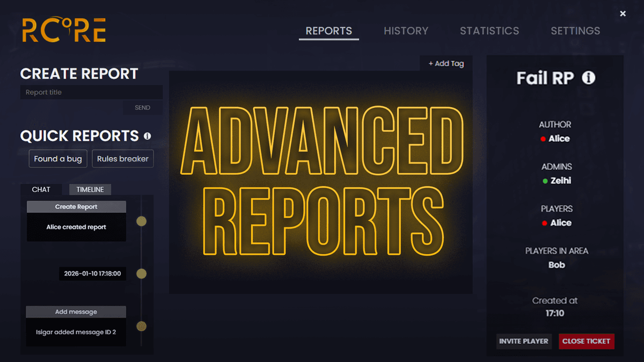
Task: Close the reports panel with X
Action: [623, 14]
